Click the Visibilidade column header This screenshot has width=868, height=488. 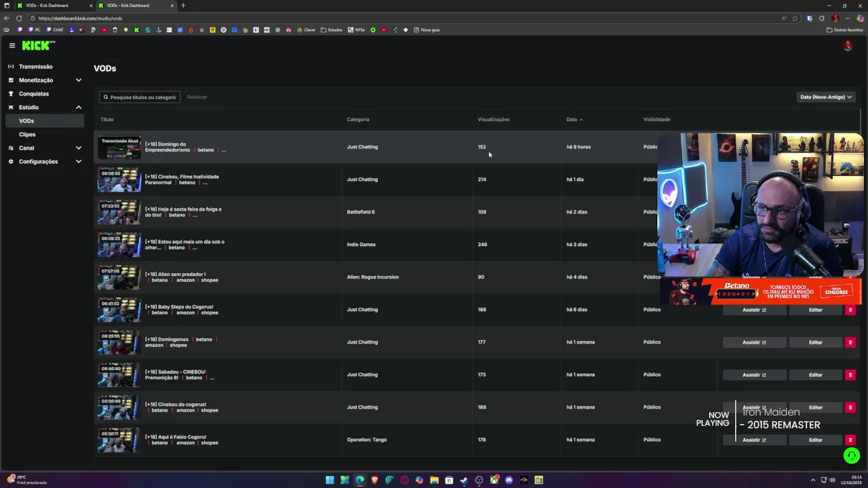656,119
